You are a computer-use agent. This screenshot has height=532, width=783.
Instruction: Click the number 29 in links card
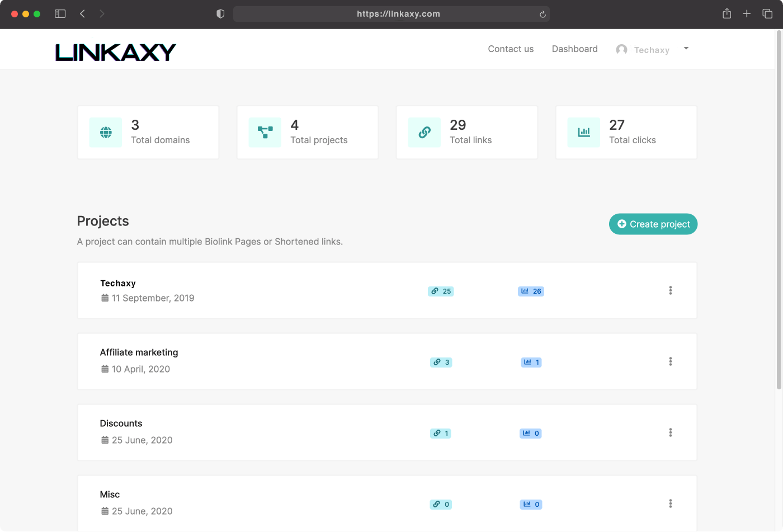[x=458, y=125]
